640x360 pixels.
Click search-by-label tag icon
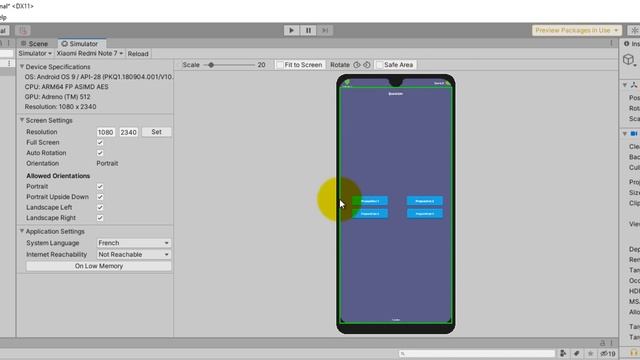[x=577, y=353]
